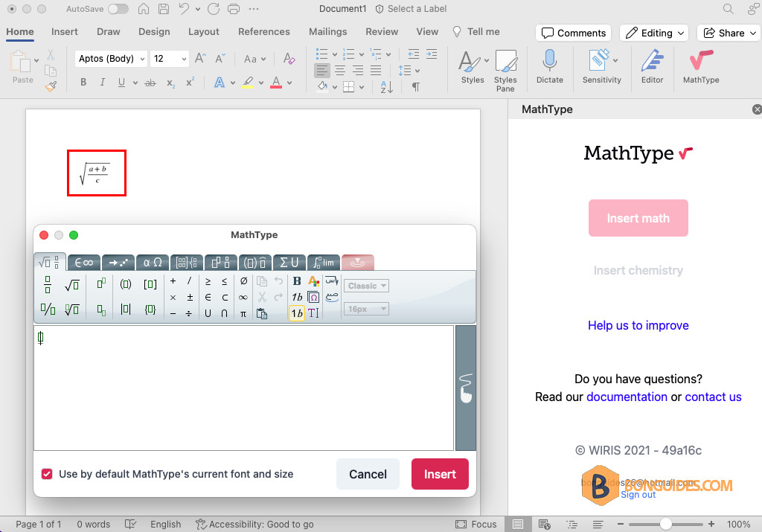Toggle Word subscript formatting
Screen dimensions: 762x532
tap(170, 83)
